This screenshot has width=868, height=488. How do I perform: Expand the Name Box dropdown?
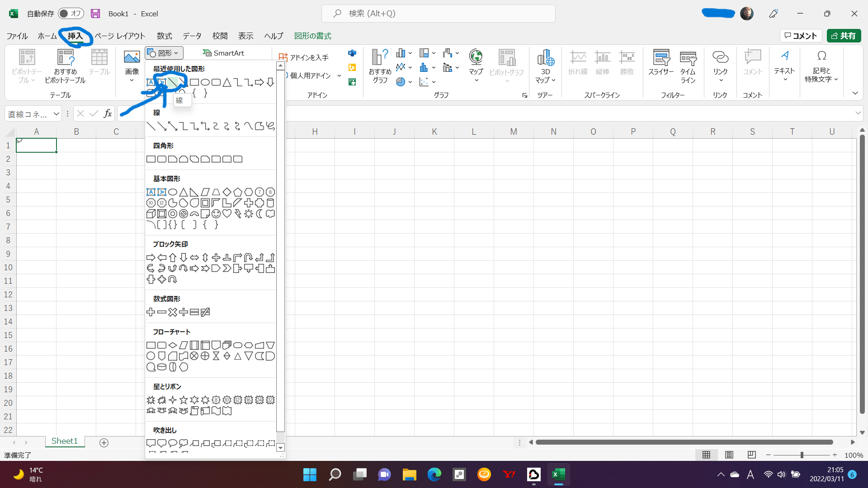[57, 114]
